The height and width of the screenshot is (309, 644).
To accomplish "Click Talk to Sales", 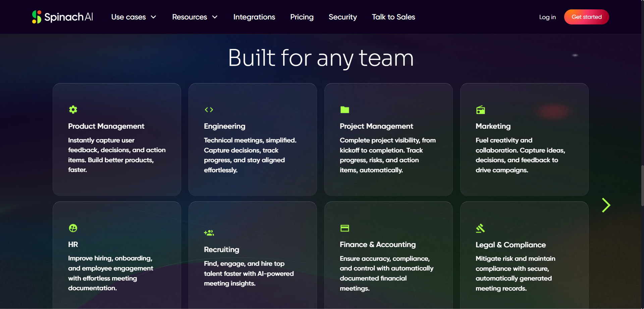I will click(x=393, y=17).
